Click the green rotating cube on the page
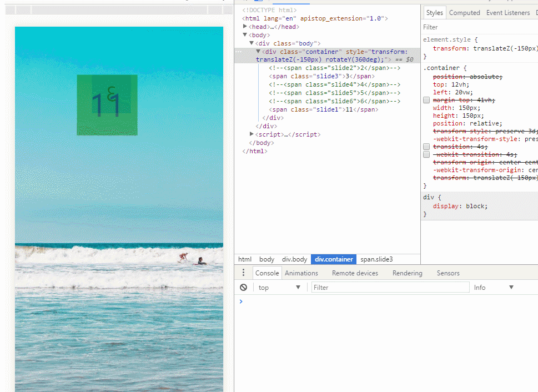 click(107, 105)
